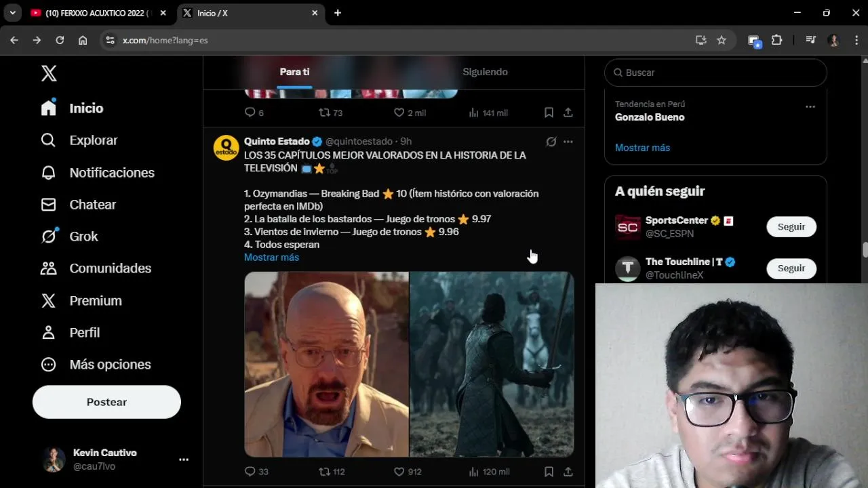This screenshot has width=868, height=488.
Task: Reload the current page
Action: [60, 40]
